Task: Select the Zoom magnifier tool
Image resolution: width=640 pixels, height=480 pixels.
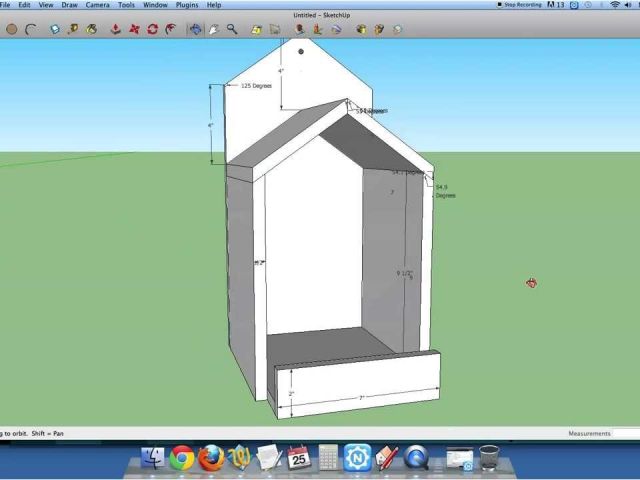Action: coord(232,30)
